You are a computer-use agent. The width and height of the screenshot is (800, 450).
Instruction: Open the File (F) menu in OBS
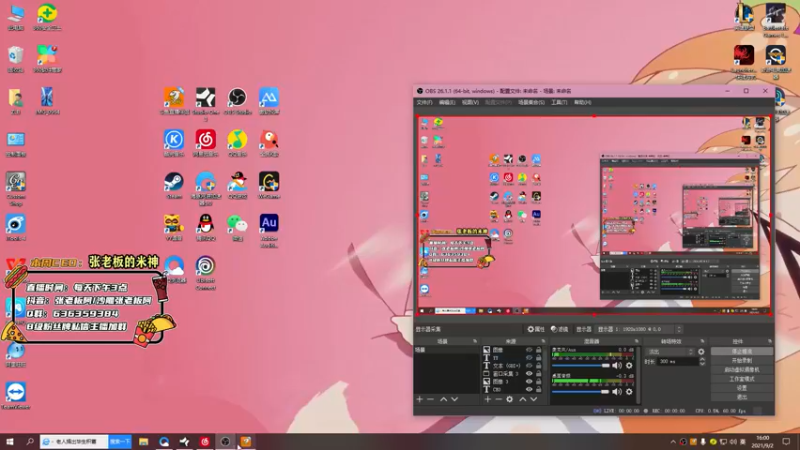coord(424,103)
